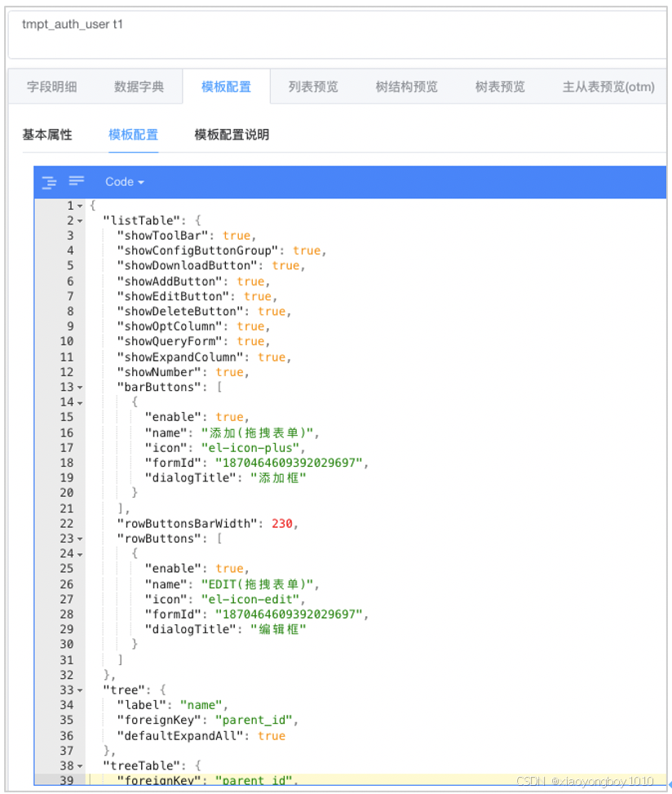Click the dialogTitle value "编辑框"
The width and height of the screenshot is (672, 794).
pyautogui.click(x=278, y=629)
